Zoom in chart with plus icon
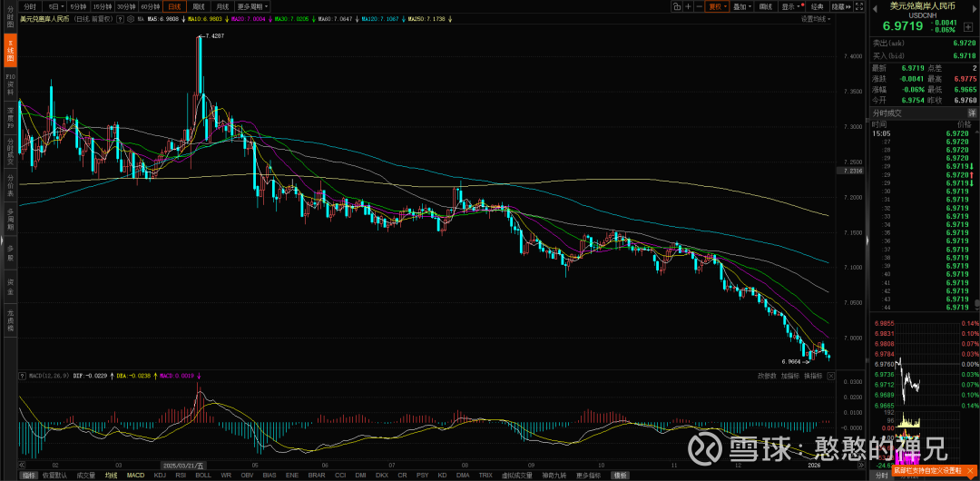The width and height of the screenshot is (980, 481). click(690, 6)
